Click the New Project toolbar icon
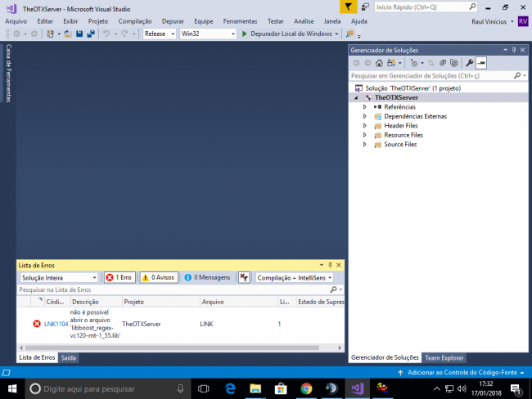This screenshot has width=532, height=399. [50, 34]
